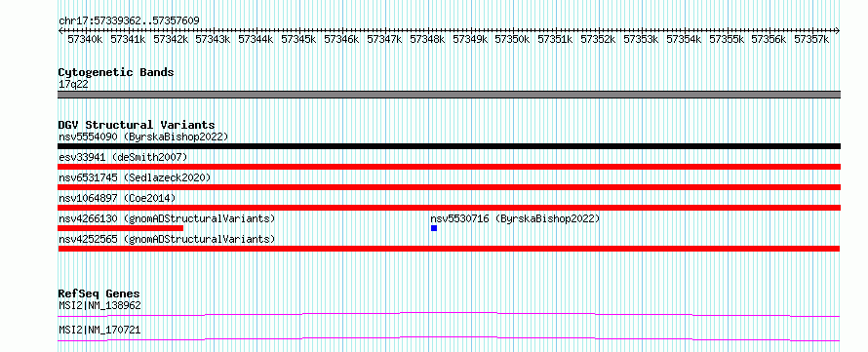
Task: Click the 57341k ruler tick label
Action: click(x=128, y=39)
